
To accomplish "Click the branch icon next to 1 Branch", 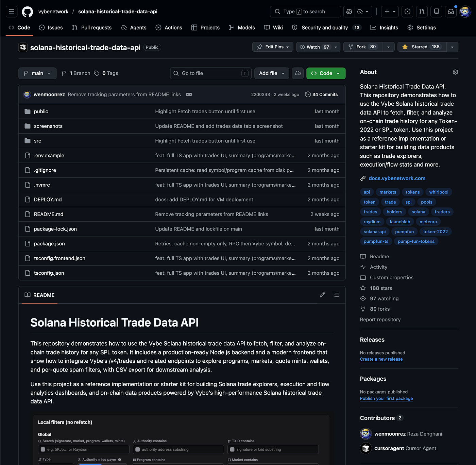I will click(64, 73).
